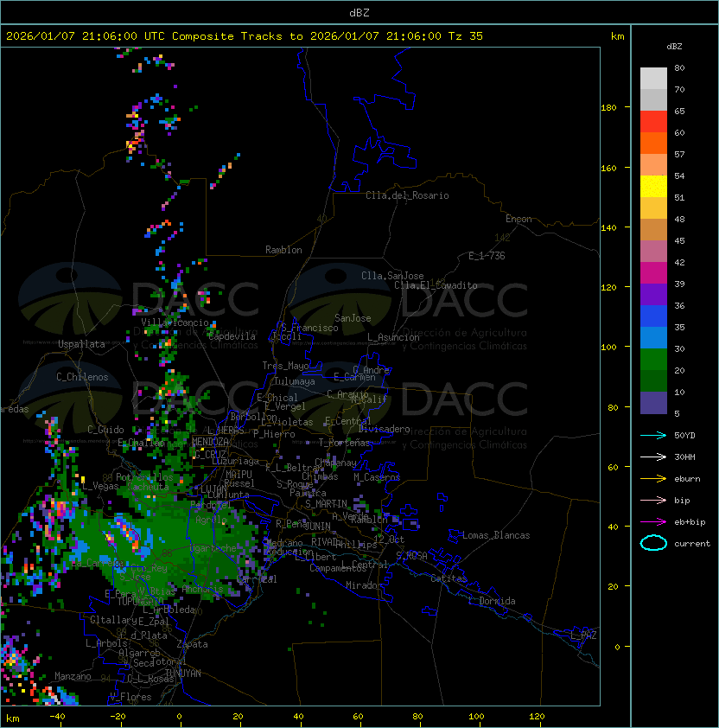Click the 'Tulumaya' place label
The width and height of the screenshot is (719, 728).
pyautogui.click(x=295, y=381)
